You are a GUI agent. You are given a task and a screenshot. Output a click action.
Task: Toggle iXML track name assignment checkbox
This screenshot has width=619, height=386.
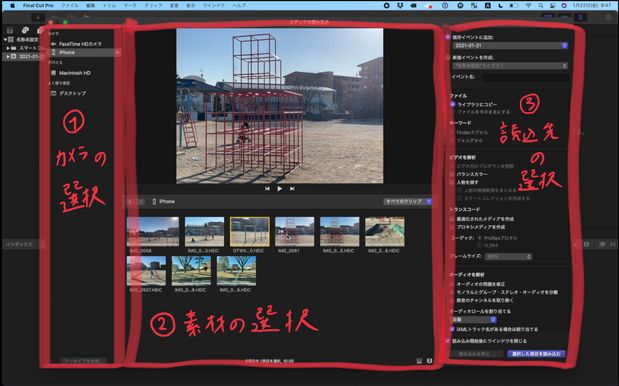click(x=452, y=329)
